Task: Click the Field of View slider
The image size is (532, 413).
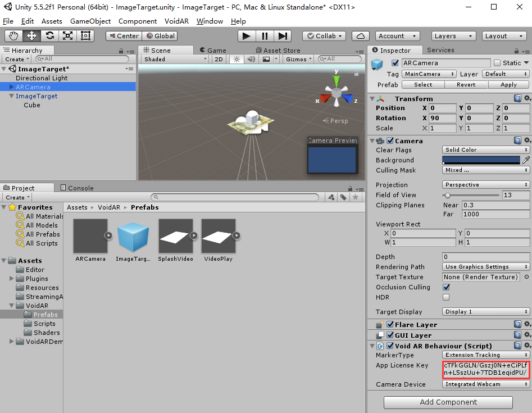Action: 471,195
